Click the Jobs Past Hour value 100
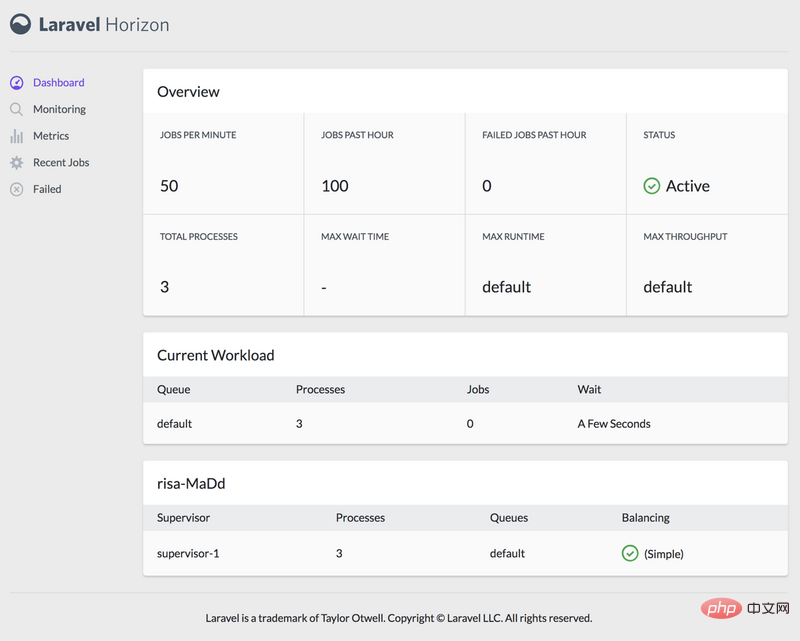The width and height of the screenshot is (800, 641). point(335,186)
